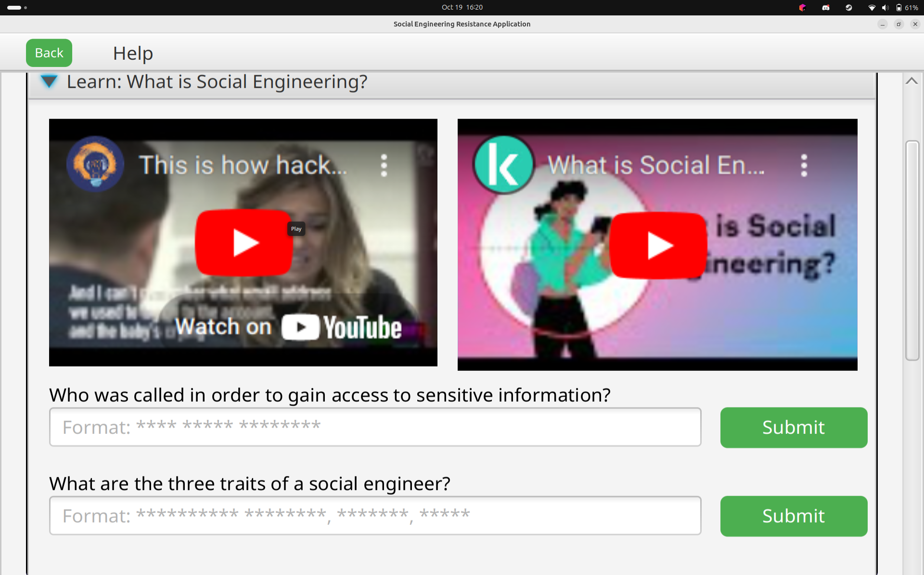The height and width of the screenshot is (575, 924).
Task: Open the three-dot menu on the hacker video
Action: [384, 166]
